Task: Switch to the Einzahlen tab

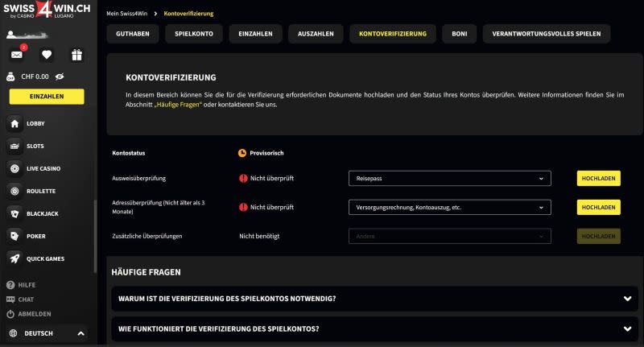Action: tap(255, 34)
